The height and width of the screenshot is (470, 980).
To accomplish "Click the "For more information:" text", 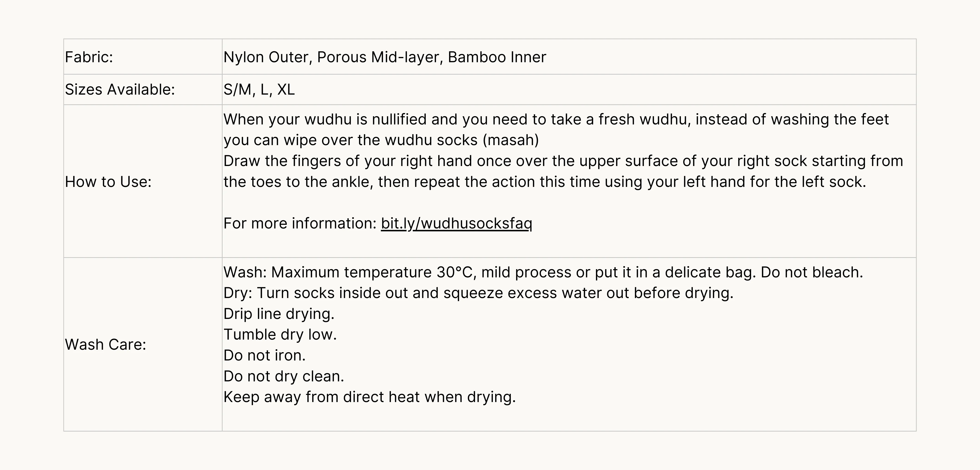I will tap(300, 223).
